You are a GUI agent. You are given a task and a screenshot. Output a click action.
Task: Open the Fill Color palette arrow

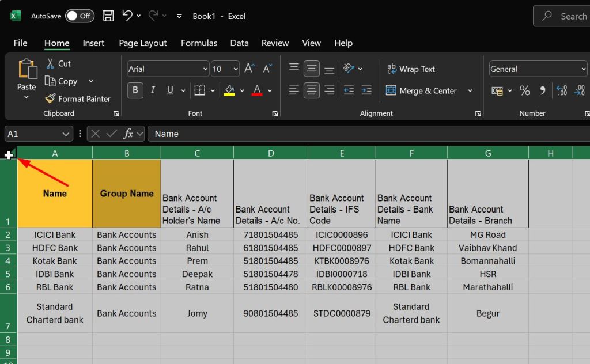(x=242, y=90)
